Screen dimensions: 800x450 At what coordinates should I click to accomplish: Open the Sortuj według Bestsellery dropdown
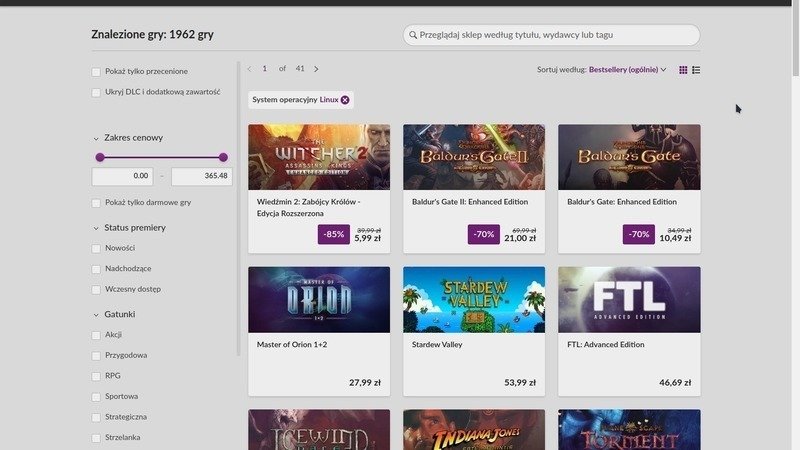point(628,70)
